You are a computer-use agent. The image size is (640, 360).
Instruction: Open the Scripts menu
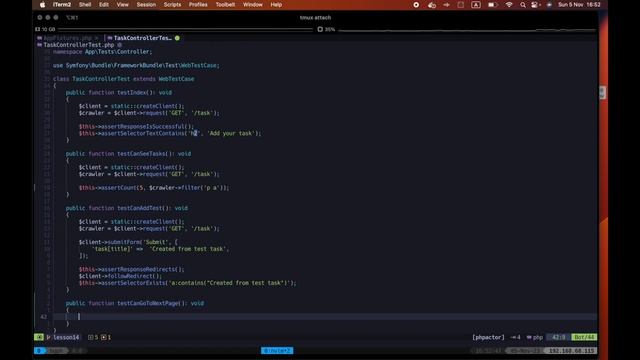[172, 5]
